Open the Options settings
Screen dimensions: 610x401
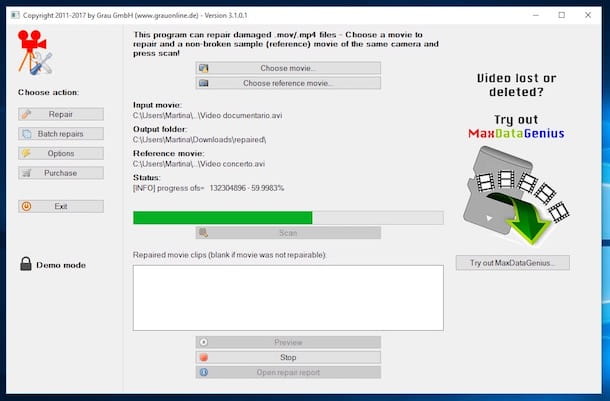61,153
